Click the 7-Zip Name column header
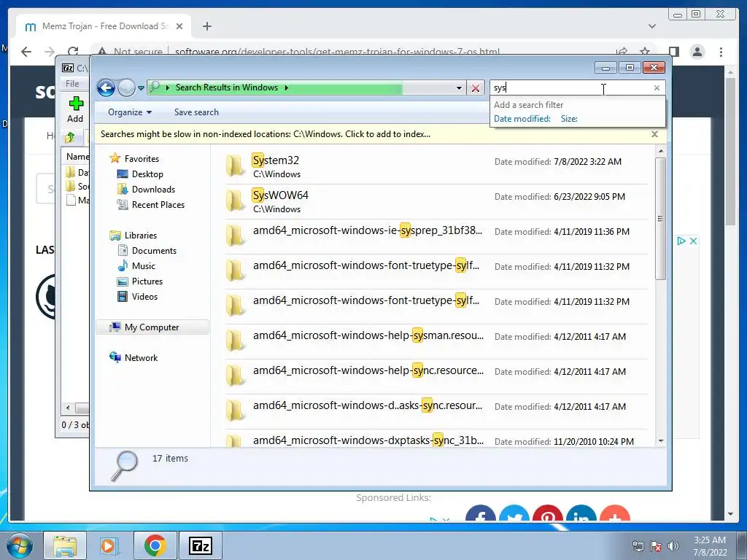 tap(77, 157)
